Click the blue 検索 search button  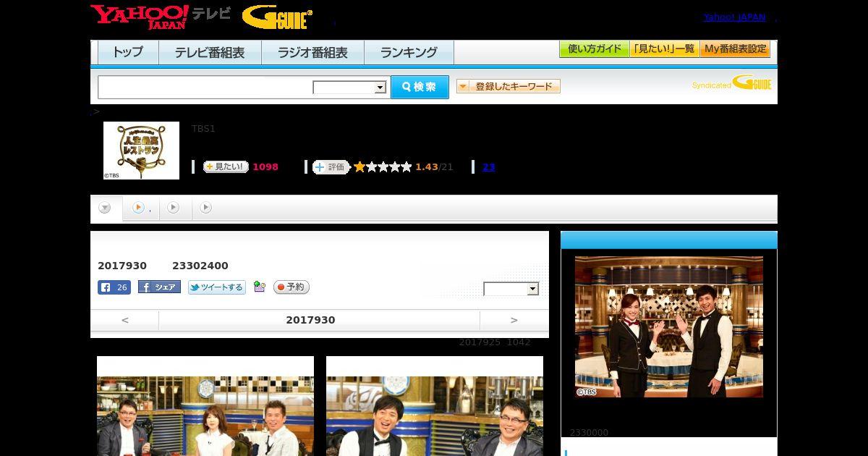pos(420,87)
